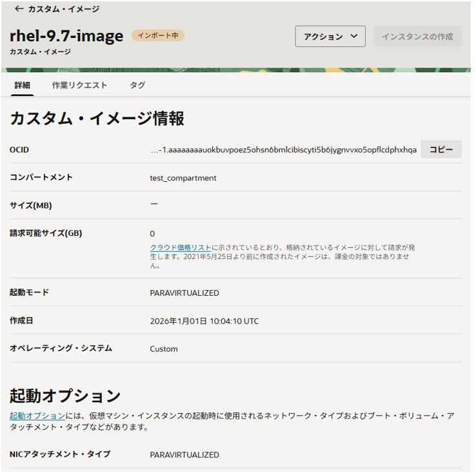
Task: Click the インポート中 status badge
Action: pyautogui.click(x=158, y=35)
